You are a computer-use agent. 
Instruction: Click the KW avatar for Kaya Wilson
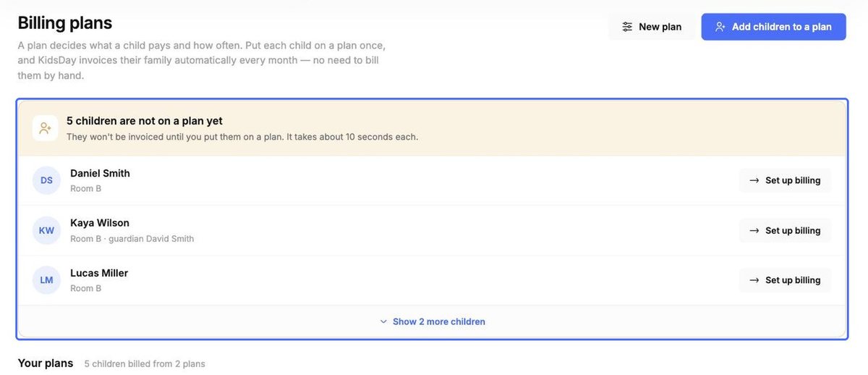(46, 230)
